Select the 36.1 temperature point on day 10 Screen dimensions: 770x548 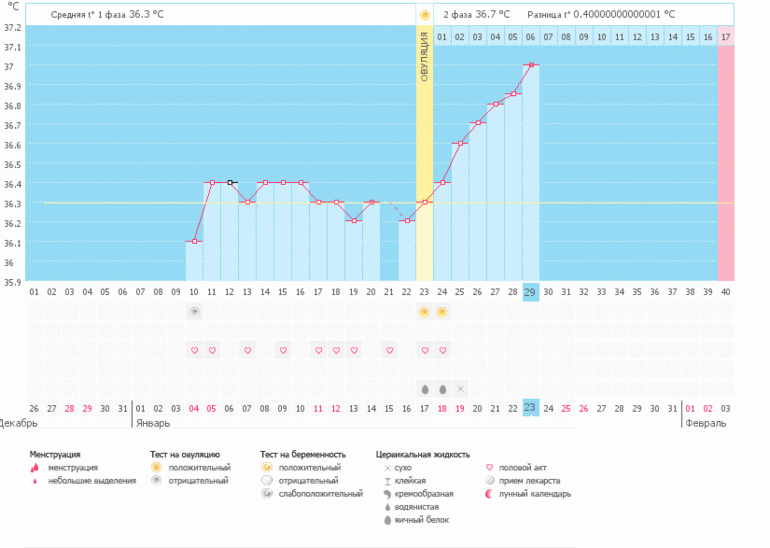click(x=194, y=241)
